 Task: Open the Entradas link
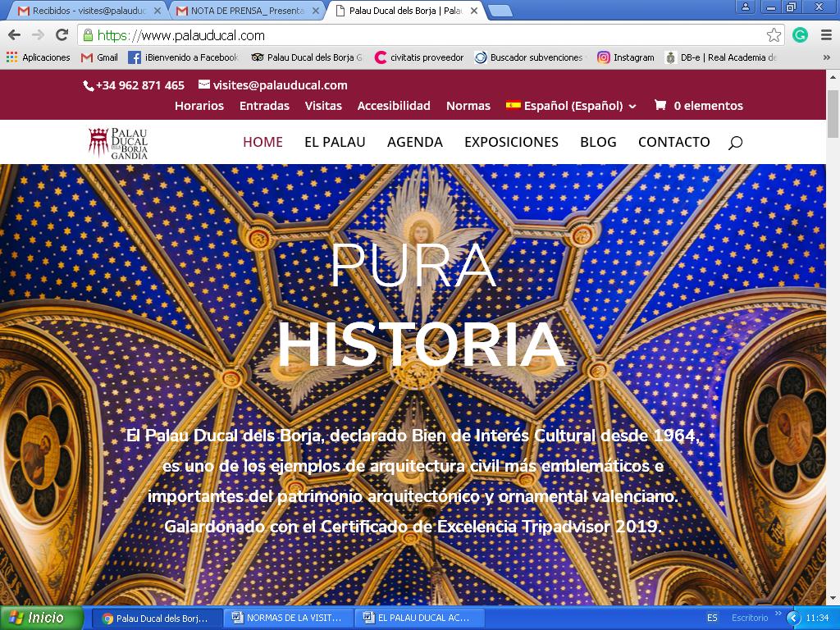264,106
